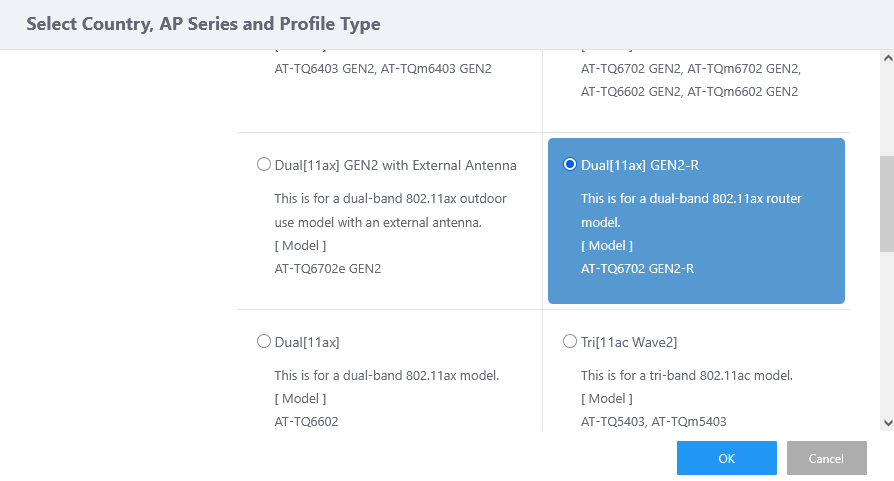Click the dialog title "Select Country, AP Series and Profile Type"
Image resolution: width=894 pixels, height=481 pixels.
coord(203,24)
